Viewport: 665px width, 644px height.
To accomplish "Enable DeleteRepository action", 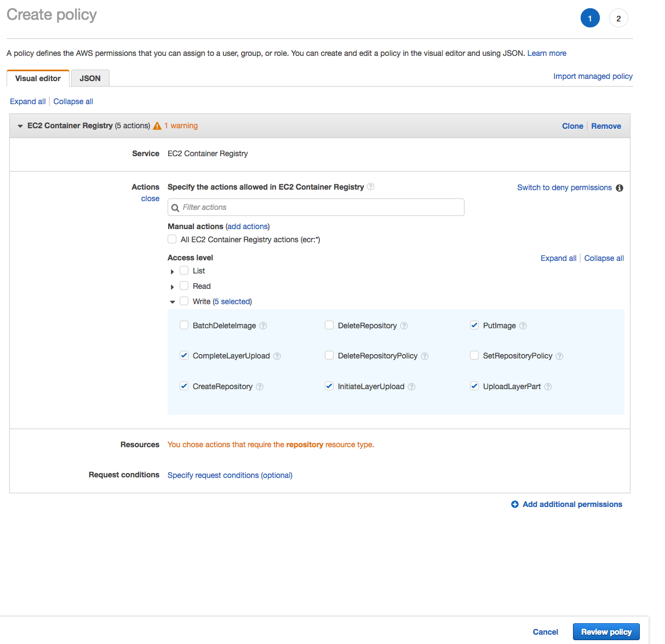I will tap(329, 325).
